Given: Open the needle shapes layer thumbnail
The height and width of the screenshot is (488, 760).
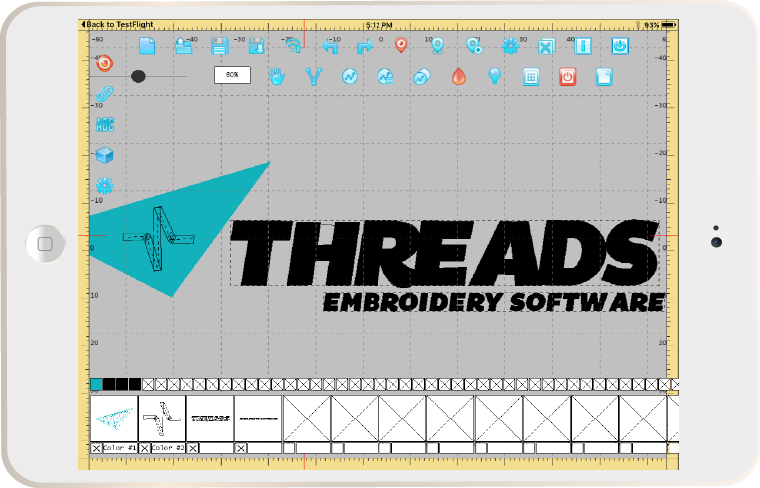Looking at the screenshot, I should click(x=162, y=418).
